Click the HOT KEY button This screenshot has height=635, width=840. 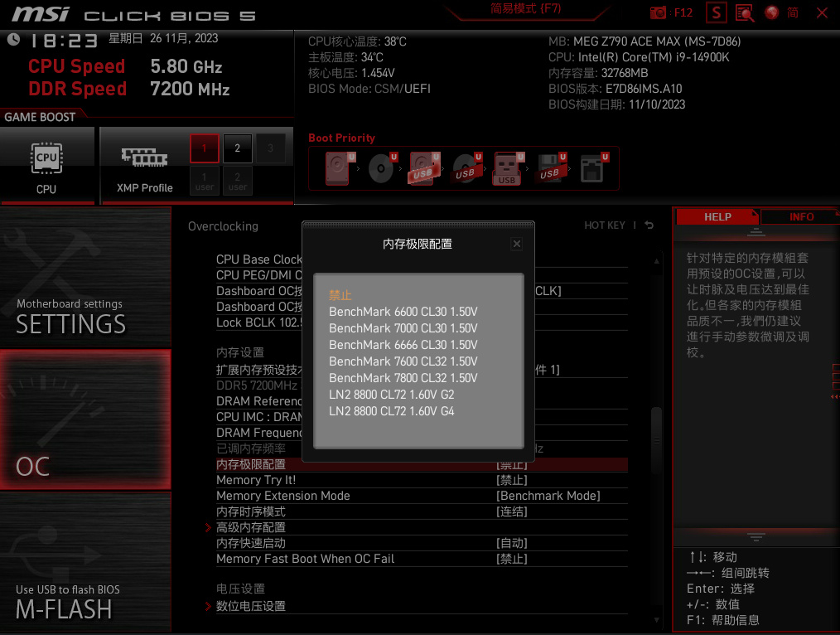tap(604, 225)
